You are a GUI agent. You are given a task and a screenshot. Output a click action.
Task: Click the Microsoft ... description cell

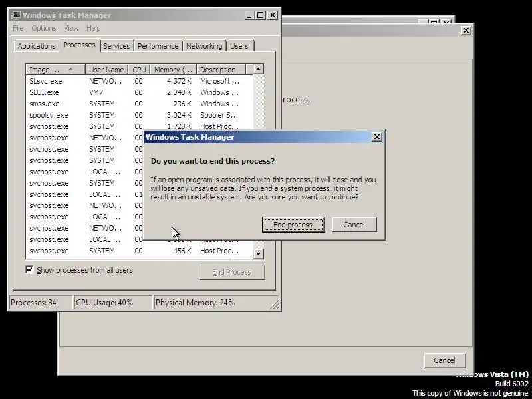tap(219, 81)
